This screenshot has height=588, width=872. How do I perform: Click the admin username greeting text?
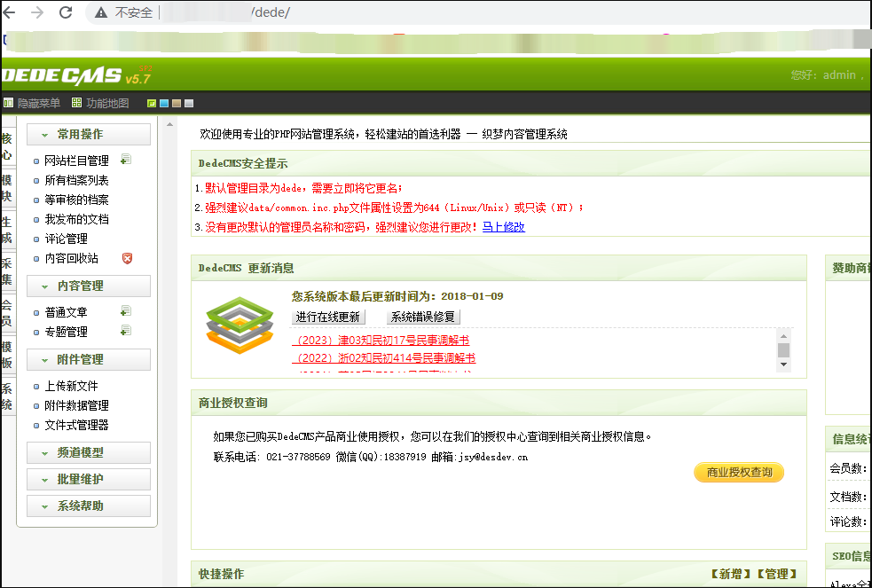coord(828,75)
